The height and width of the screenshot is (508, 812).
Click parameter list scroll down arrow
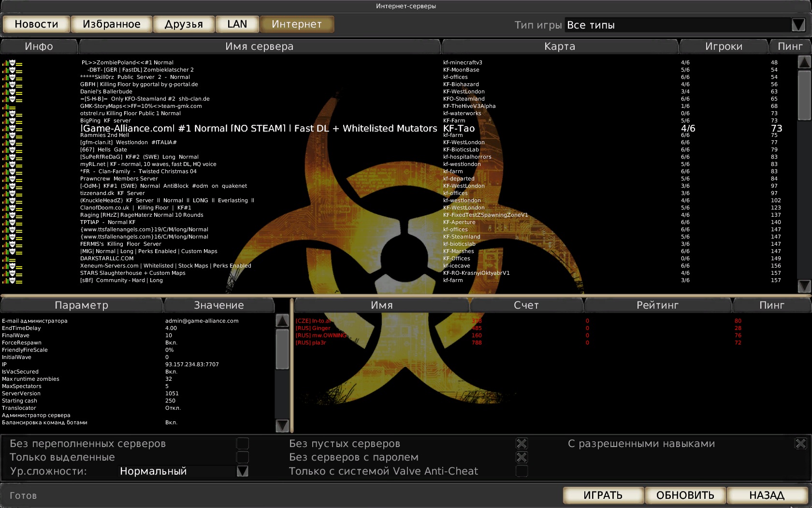click(x=282, y=426)
